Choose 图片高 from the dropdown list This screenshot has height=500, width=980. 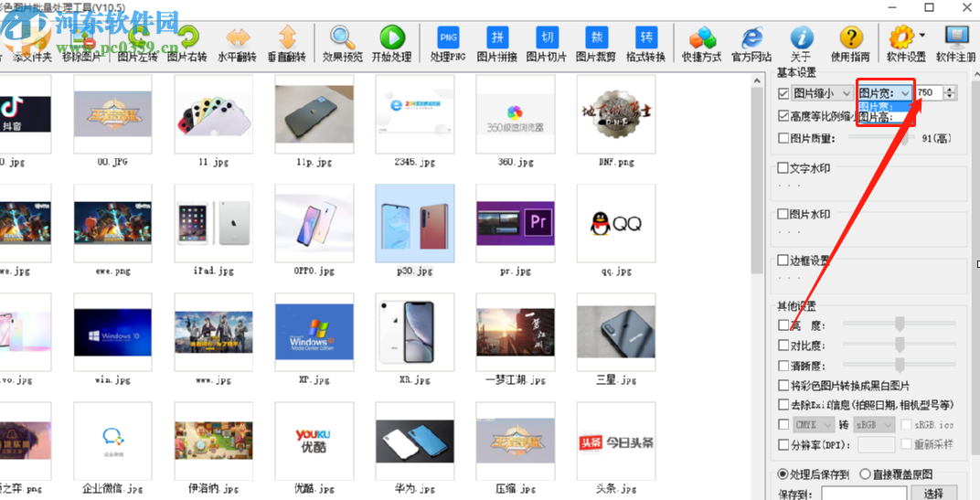[884, 118]
